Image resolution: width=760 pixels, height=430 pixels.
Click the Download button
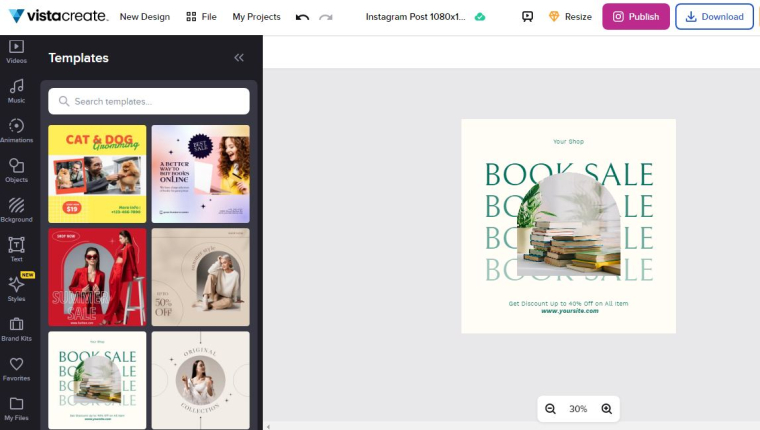click(x=714, y=17)
